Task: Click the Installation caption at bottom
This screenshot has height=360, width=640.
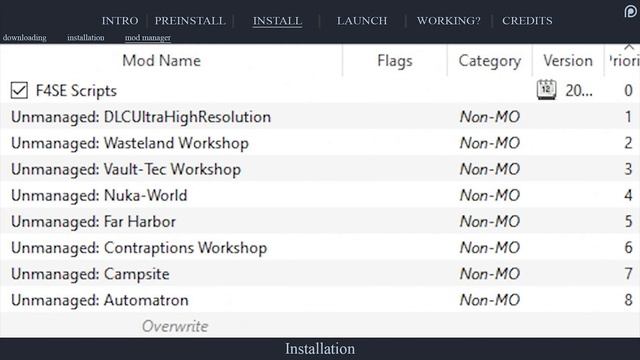Action: (320, 349)
